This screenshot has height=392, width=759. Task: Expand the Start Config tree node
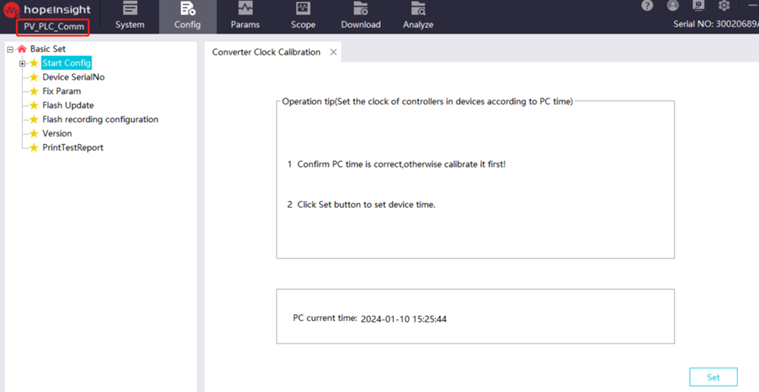click(22, 63)
